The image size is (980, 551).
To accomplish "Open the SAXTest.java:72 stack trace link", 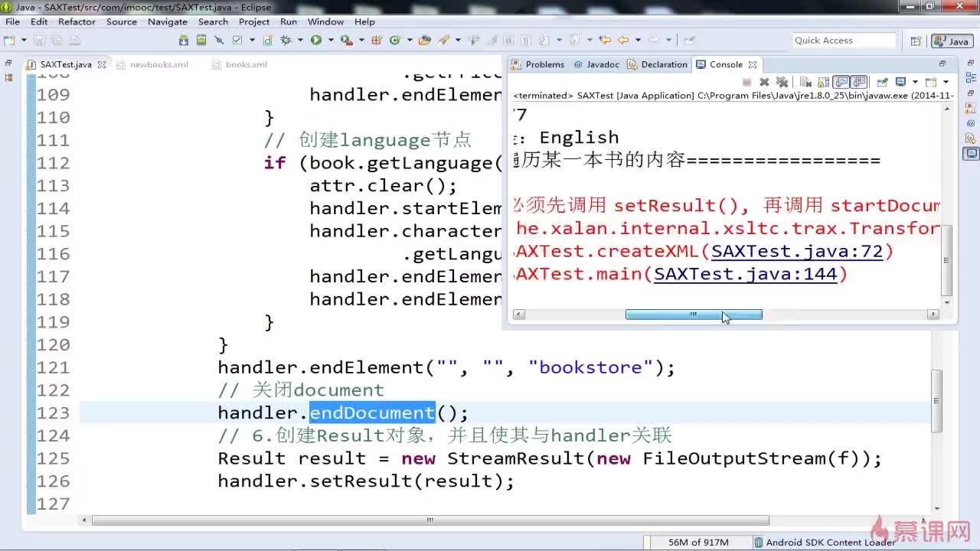I will pyautogui.click(x=797, y=251).
